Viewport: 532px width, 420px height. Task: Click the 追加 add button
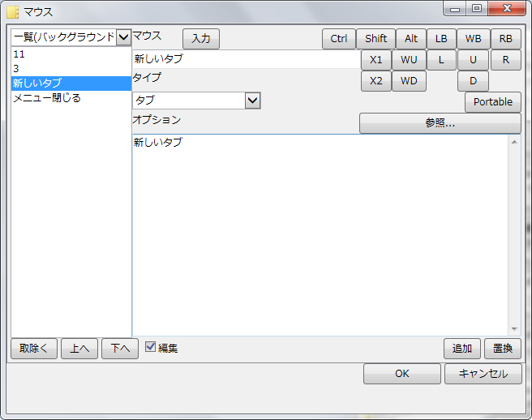click(461, 349)
